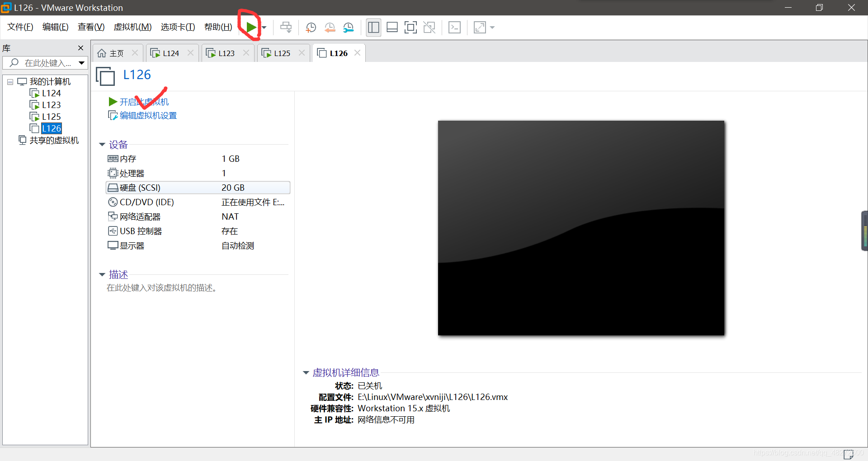Collapse the 设备 section
The image size is (868, 461).
pos(102,145)
